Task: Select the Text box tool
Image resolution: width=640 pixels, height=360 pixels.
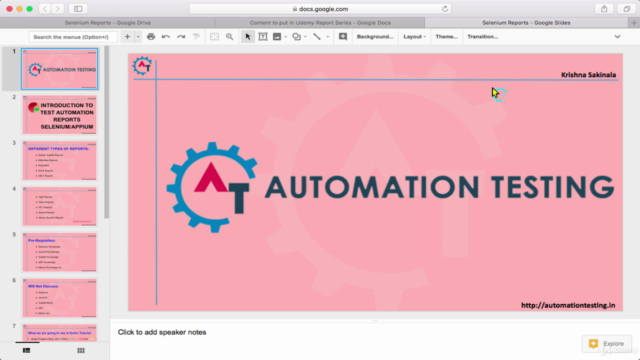Action: click(263, 37)
